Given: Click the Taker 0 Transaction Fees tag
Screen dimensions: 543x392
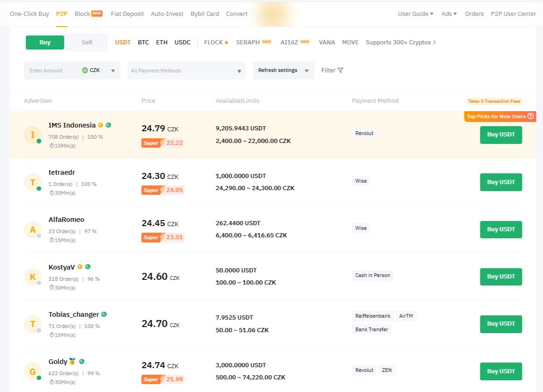Looking at the screenshot, I should click(494, 101).
